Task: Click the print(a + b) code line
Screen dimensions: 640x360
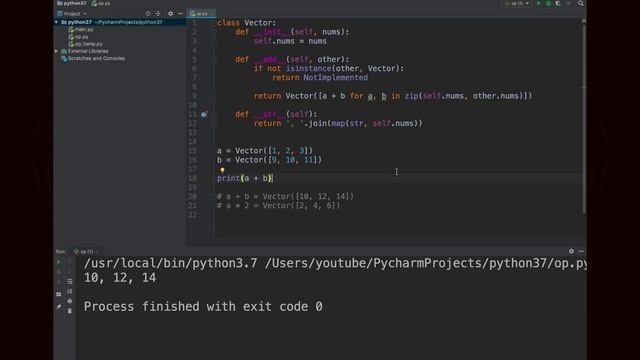Action: pos(244,178)
